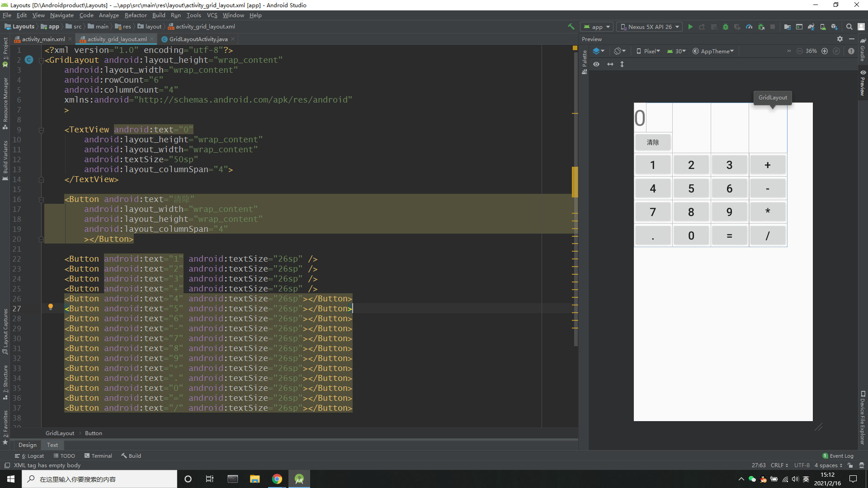This screenshot has width=868, height=488.
Task: Open the AVD Manager icon
Action: 823,27
